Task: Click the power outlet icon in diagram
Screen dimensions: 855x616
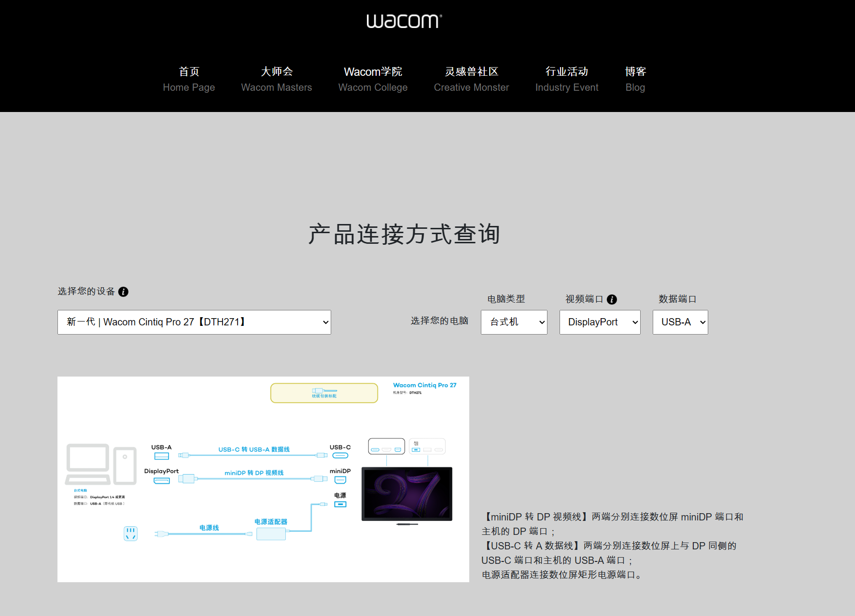Action: pyautogui.click(x=131, y=533)
